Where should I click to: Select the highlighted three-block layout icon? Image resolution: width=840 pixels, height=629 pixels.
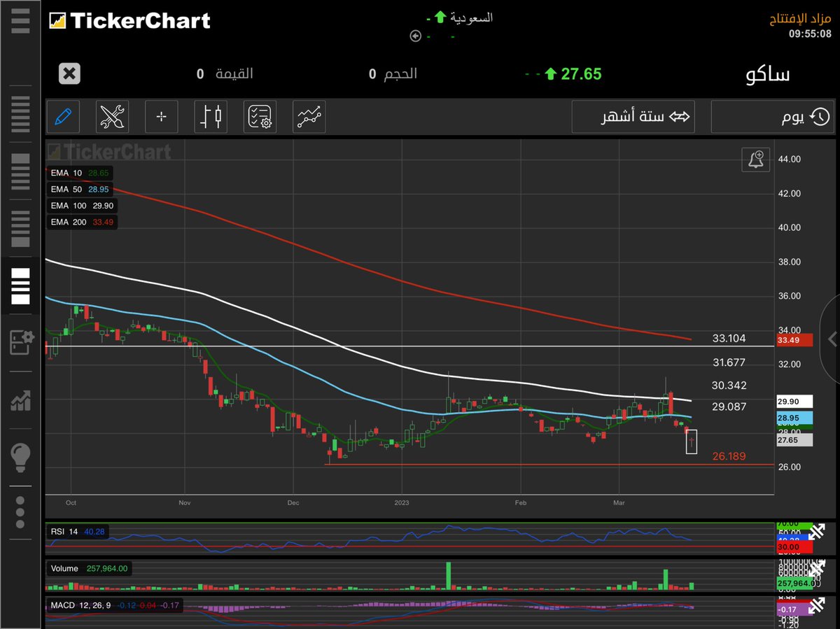pos(20,286)
